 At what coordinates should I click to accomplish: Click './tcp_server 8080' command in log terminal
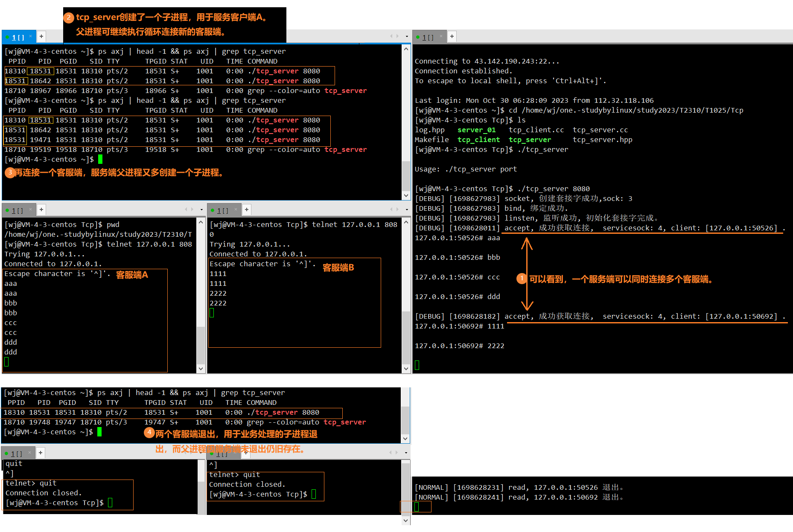(x=554, y=189)
